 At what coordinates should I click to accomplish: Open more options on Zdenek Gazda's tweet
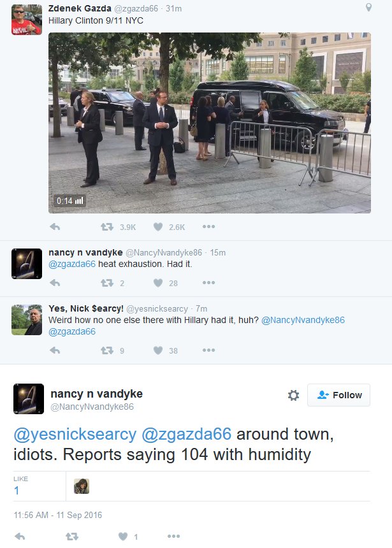coord(209,226)
